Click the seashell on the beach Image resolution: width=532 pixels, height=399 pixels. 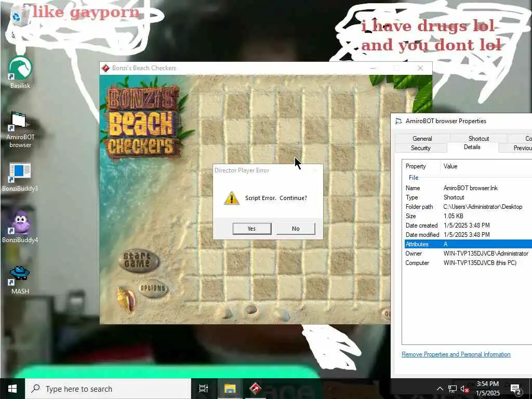[x=126, y=299]
